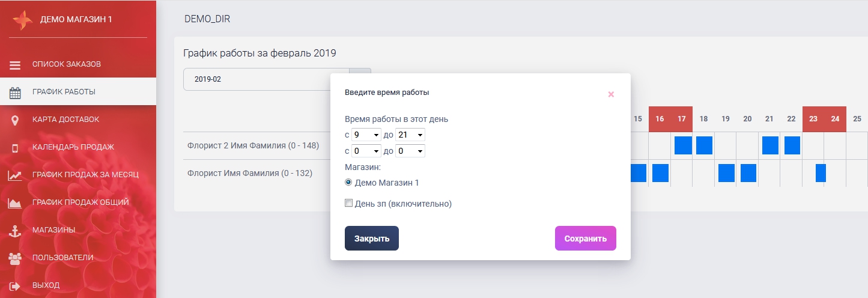Click the 2019-02 month input field
This screenshot has height=298, width=868.
click(x=264, y=79)
